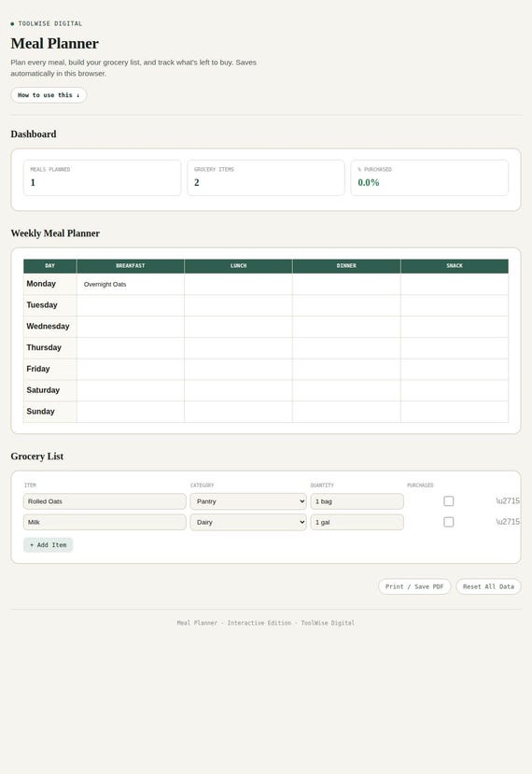Click Print / Save PDF

point(414,586)
